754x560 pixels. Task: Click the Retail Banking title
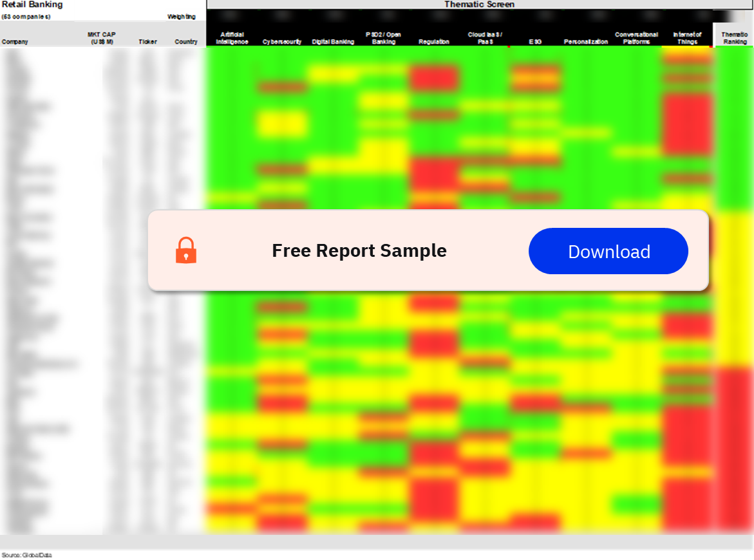click(32, 5)
